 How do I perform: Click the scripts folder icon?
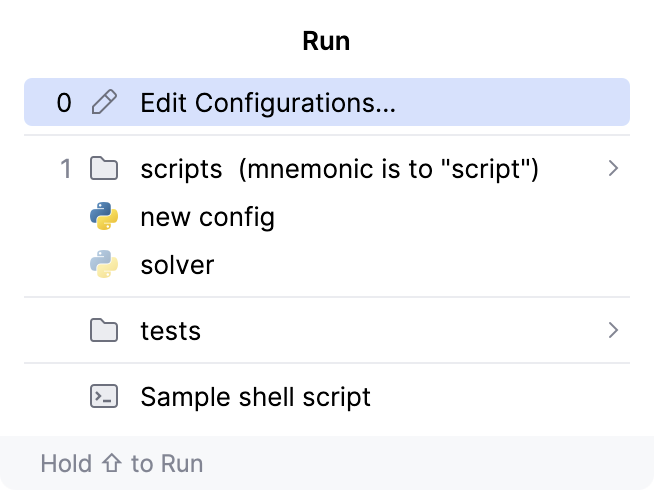point(103,169)
